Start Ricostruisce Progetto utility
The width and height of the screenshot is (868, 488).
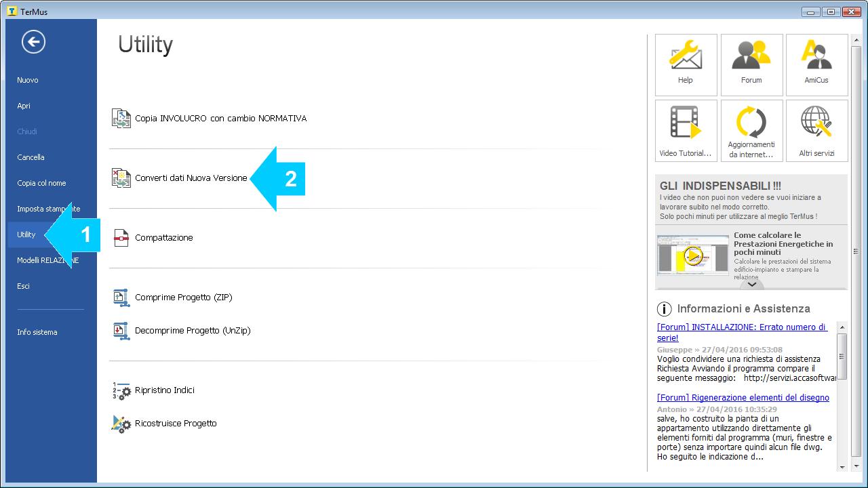(176, 424)
